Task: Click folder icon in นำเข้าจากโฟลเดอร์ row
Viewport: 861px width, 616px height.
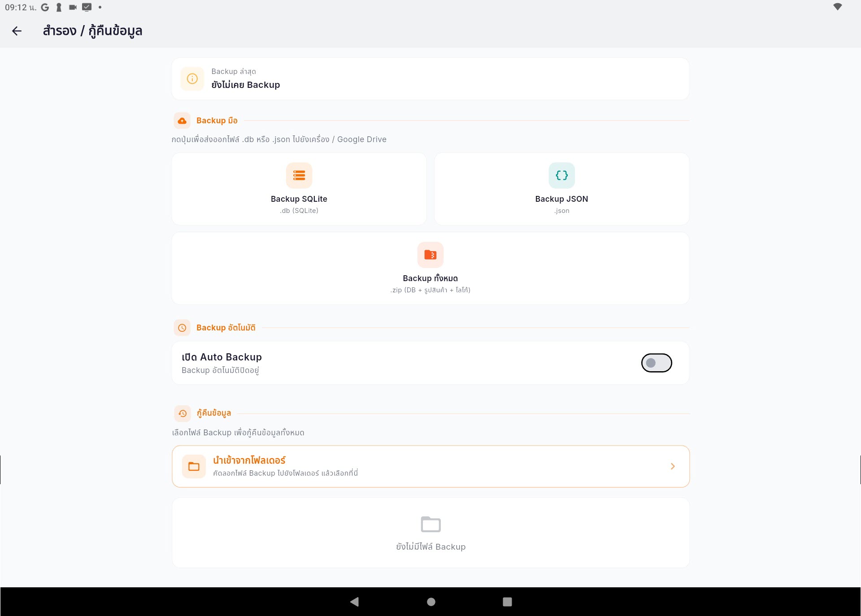Action: pyautogui.click(x=194, y=466)
